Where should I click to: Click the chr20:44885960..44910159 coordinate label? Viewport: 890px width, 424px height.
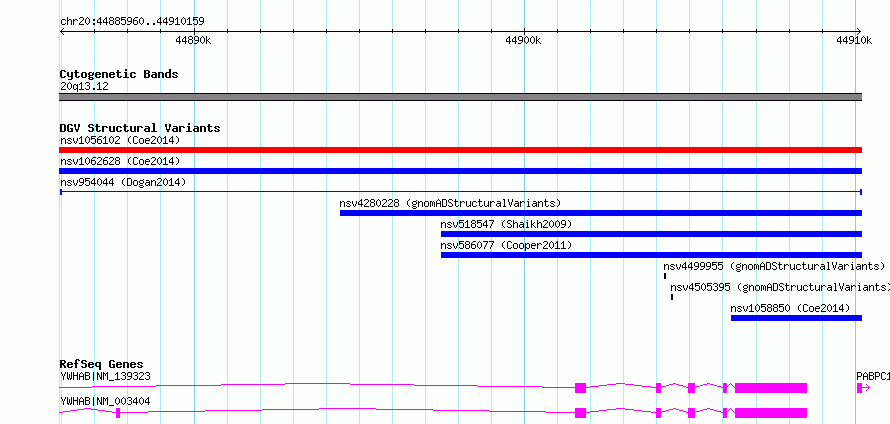point(132,21)
